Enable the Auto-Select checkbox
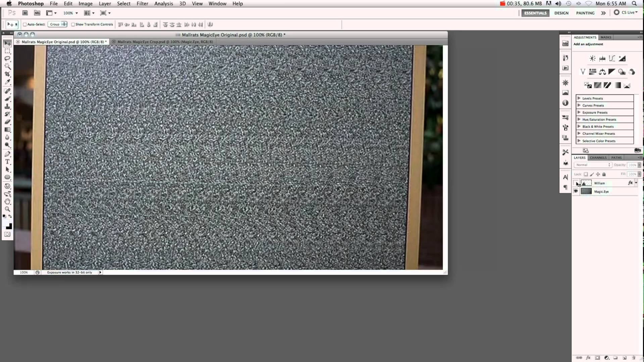Screen dimensions: 644x362 pos(25,24)
